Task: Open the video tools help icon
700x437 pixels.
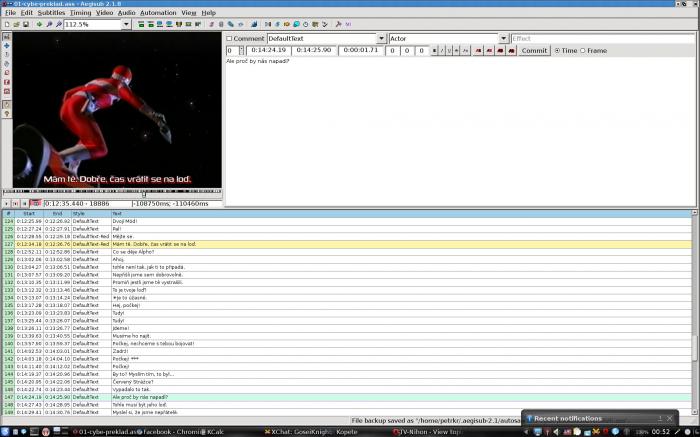Action: (7, 114)
